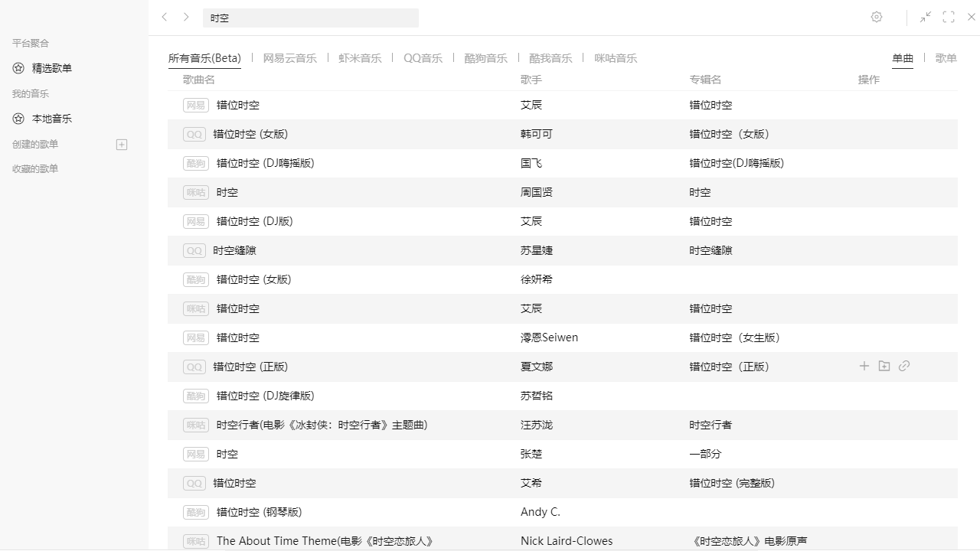This screenshot has height=551, width=980.
Task: Select the 酷狗音乐 source filter
Action: 486,57
